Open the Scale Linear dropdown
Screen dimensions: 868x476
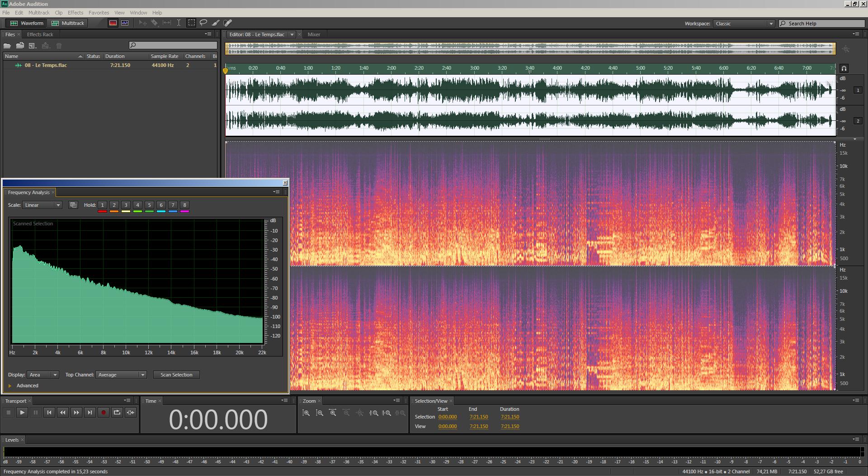[42, 205]
